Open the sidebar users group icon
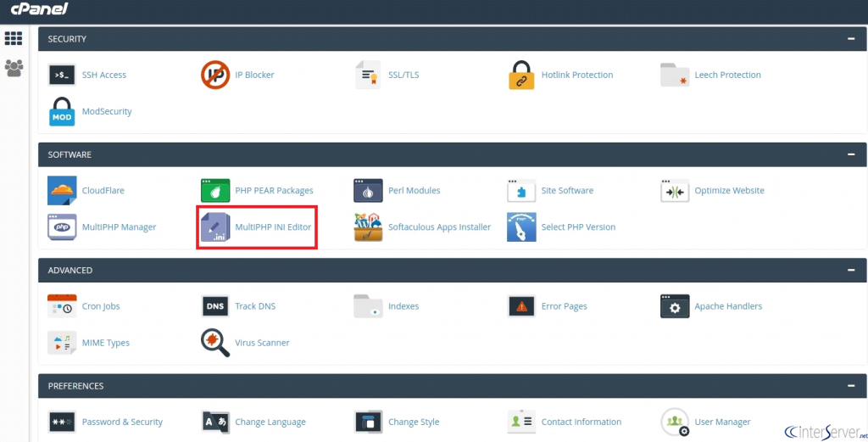 pyautogui.click(x=14, y=68)
